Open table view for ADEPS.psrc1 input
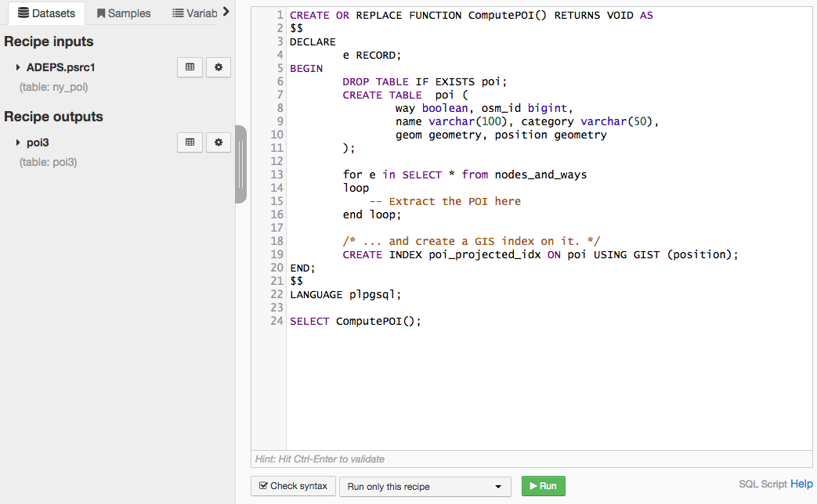The image size is (817, 504). (190, 67)
